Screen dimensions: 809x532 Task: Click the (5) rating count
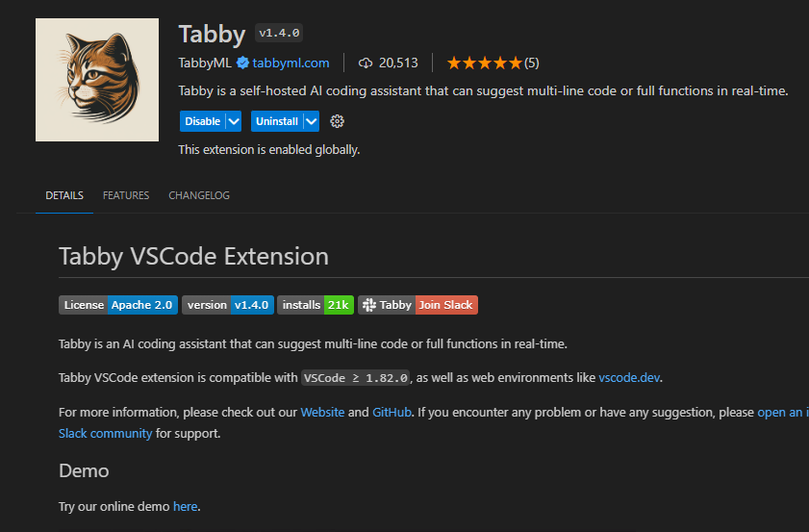[x=531, y=63]
